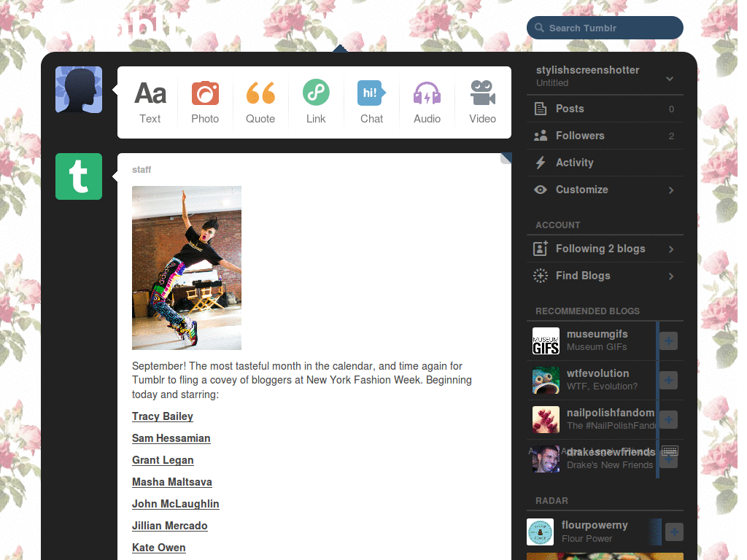
Task: Open Customize in the sidebar
Action: (605, 190)
